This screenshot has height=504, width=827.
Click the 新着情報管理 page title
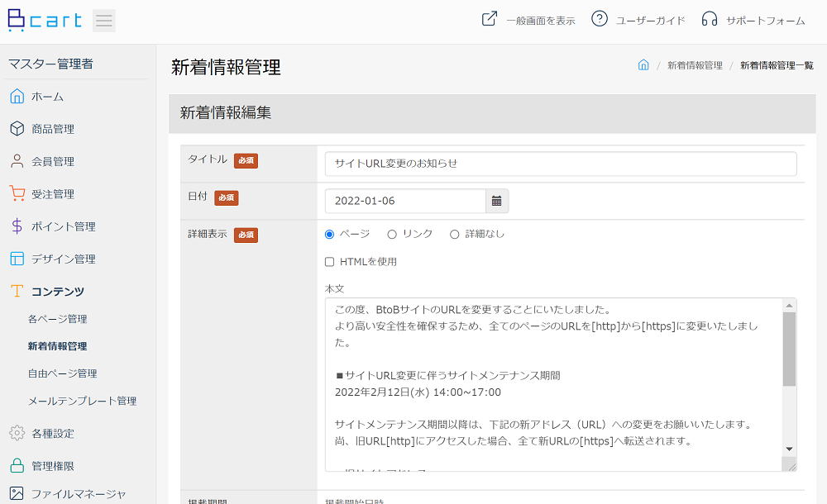click(x=226, y=68)
